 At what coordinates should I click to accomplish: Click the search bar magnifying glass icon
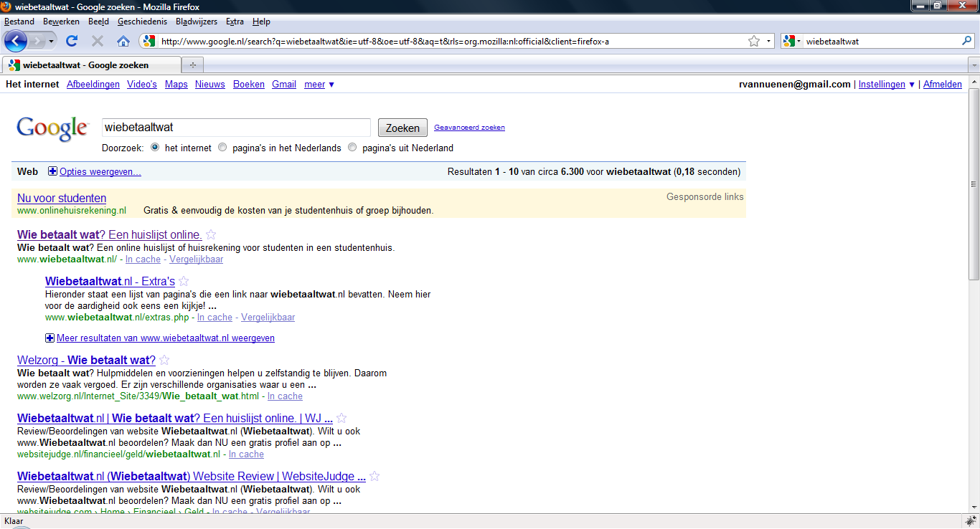click(966, 41)
